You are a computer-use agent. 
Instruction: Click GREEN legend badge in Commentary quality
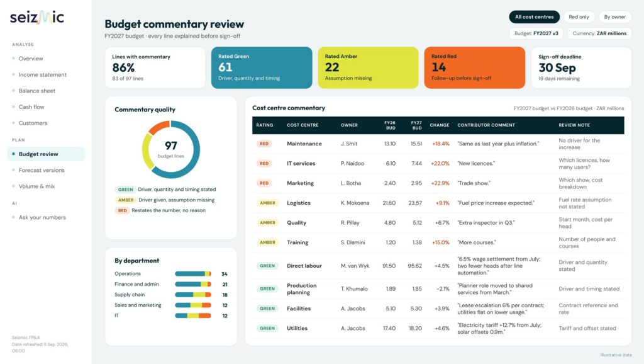click(125, 190)
